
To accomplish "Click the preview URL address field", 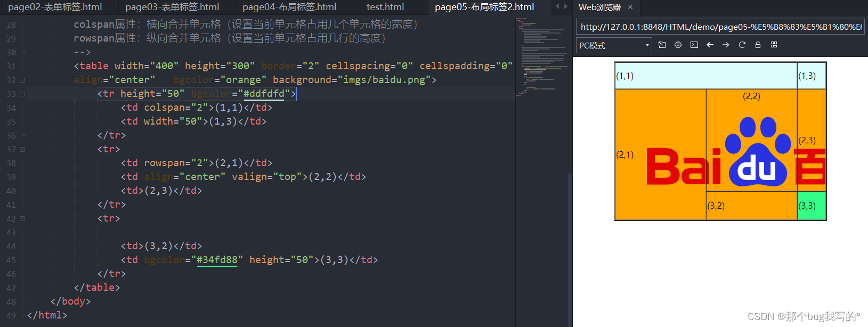I will coord(720,27).
